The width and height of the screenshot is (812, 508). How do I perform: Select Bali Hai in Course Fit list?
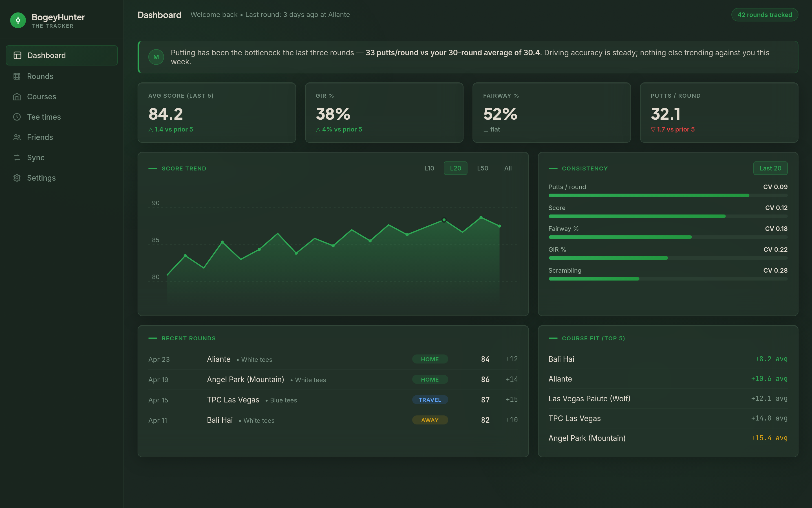click(668, 359)
